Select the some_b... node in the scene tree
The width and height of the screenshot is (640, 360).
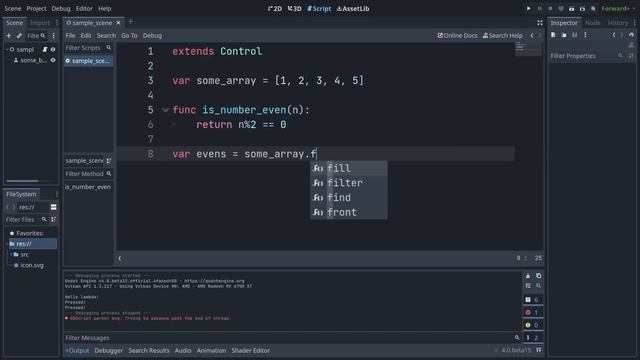(33, 60)
